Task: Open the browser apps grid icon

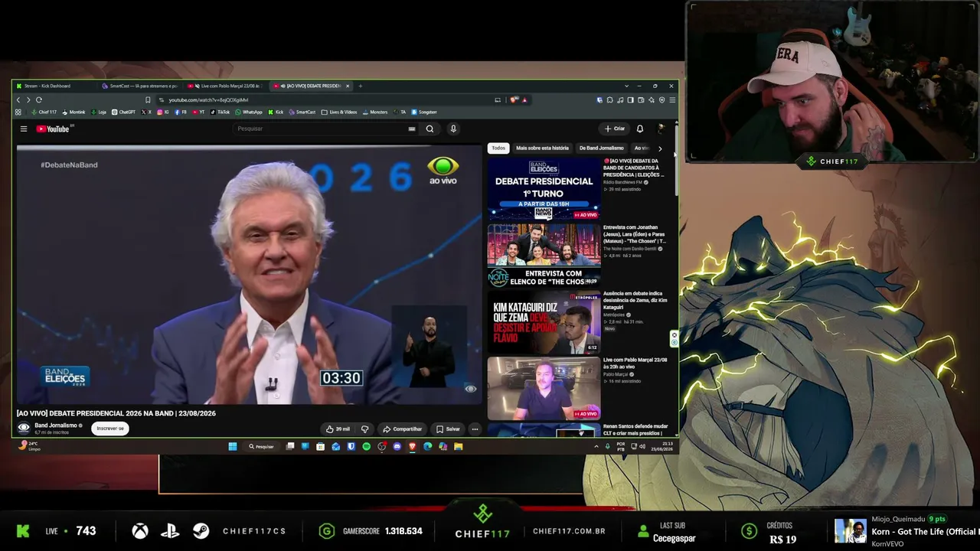Action: tap(18, 112)
